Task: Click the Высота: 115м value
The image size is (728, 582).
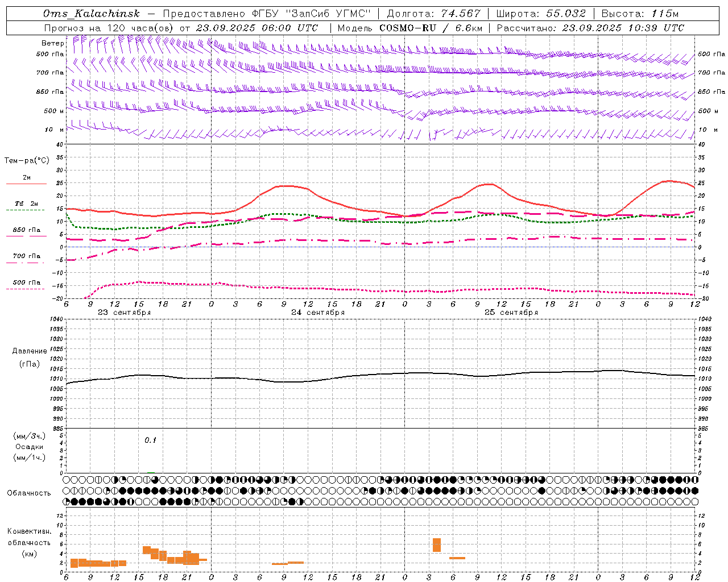Action: (x=640, y=14)
